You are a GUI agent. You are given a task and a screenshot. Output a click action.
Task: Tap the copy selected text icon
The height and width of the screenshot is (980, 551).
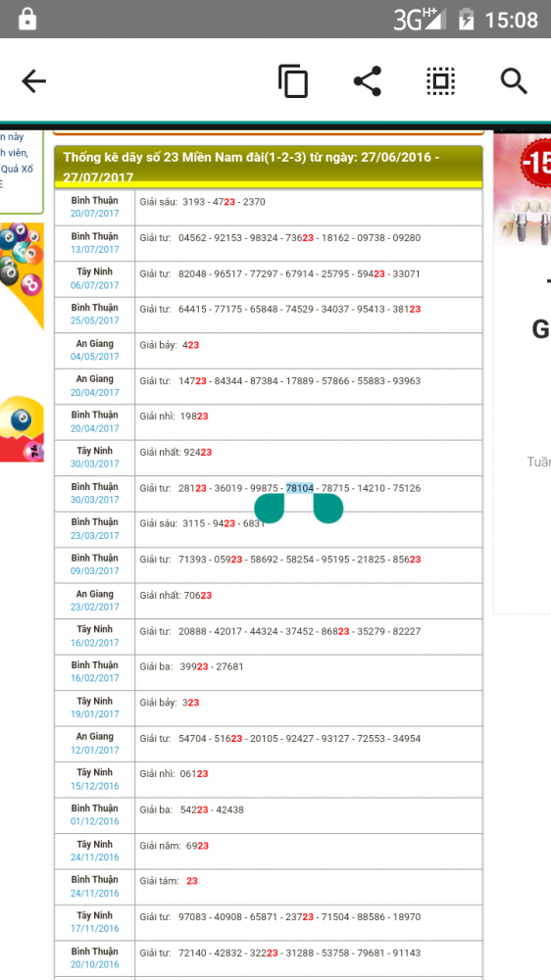coord(293,81)
